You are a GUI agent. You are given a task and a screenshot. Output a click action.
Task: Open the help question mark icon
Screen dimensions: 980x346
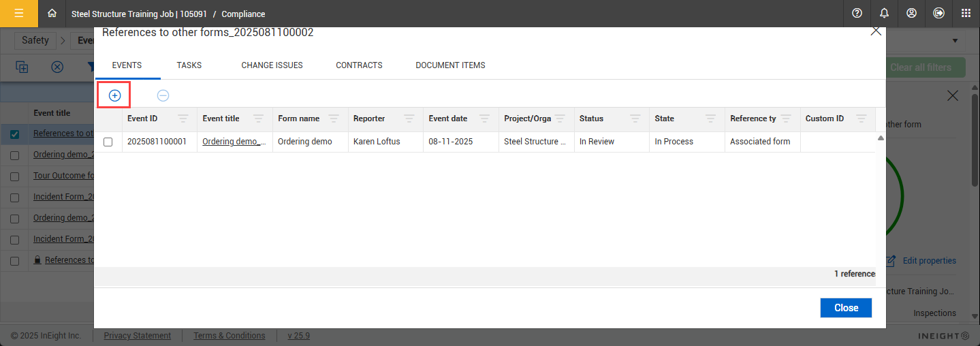tap(857, 13)
